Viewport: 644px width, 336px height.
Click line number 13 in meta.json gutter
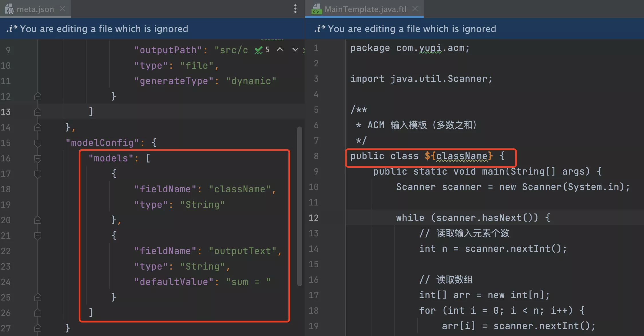click(x=6, y=112)
